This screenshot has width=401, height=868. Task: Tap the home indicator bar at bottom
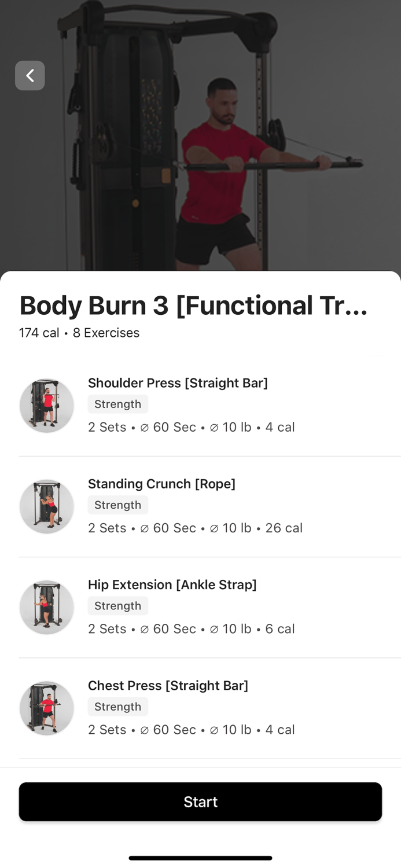pyautogui.click(x=200, y=858)
